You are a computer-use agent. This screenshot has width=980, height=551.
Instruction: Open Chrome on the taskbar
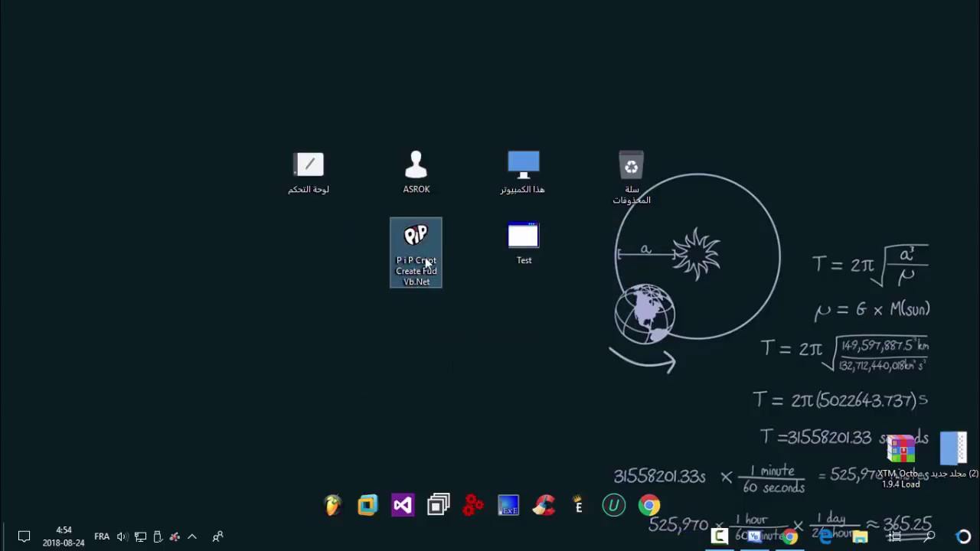790,536
